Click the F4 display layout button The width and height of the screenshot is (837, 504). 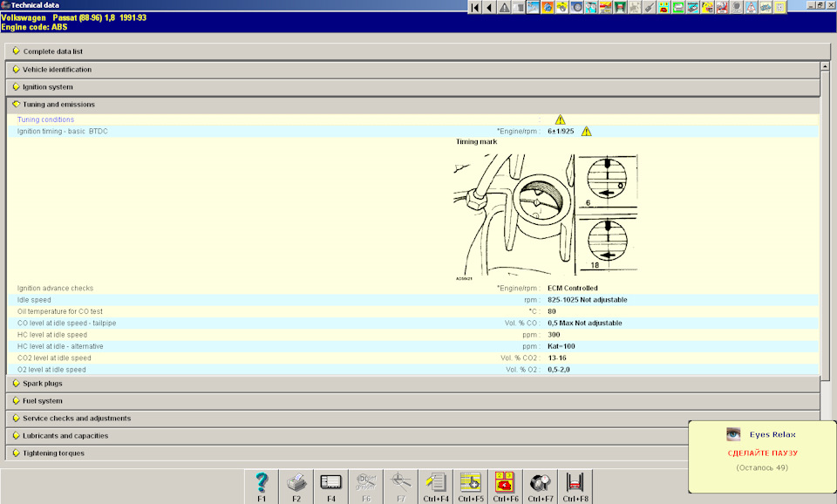click(x=331, y=487)
